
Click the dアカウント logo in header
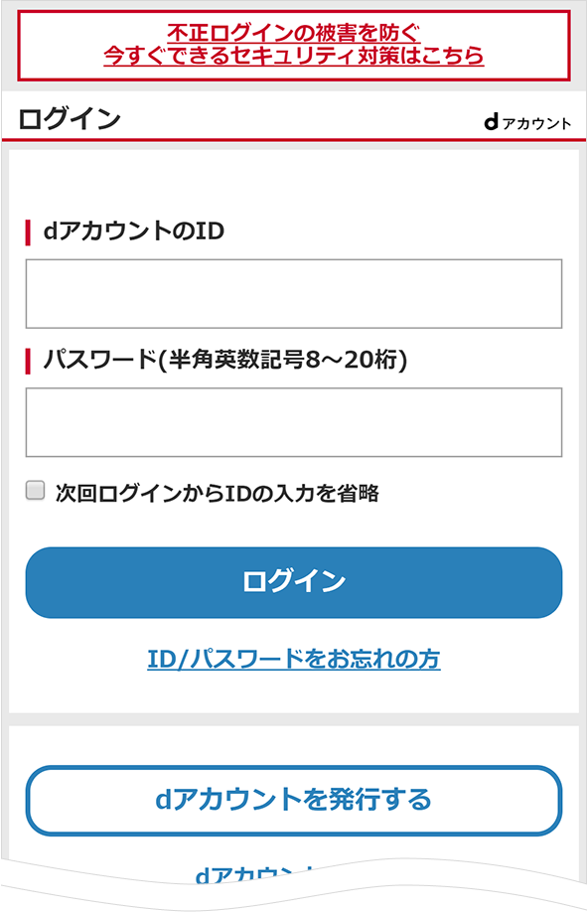point(527,122)
